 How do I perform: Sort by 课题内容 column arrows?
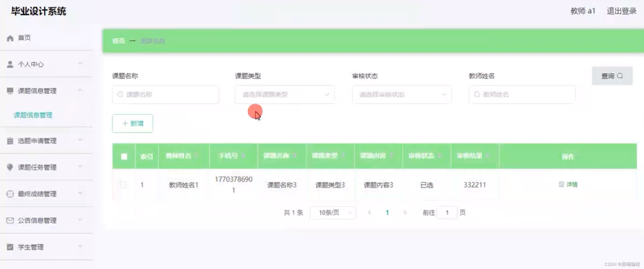[391, 156]
